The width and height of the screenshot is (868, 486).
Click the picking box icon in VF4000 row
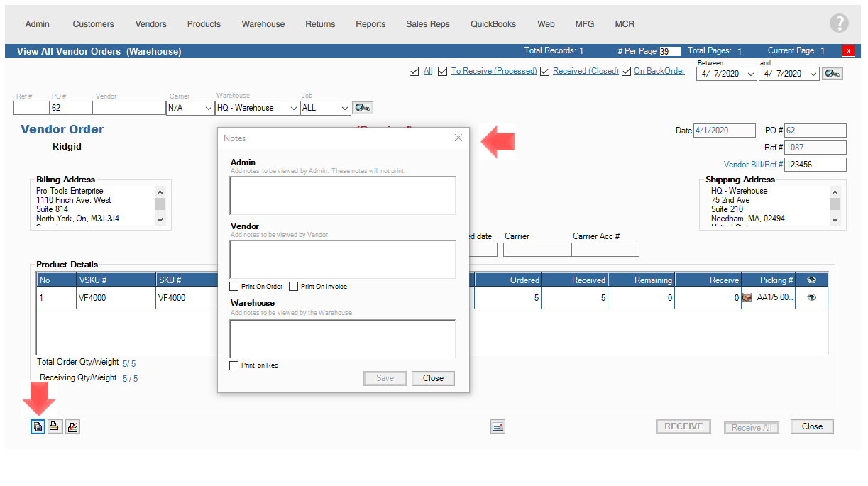747,298
